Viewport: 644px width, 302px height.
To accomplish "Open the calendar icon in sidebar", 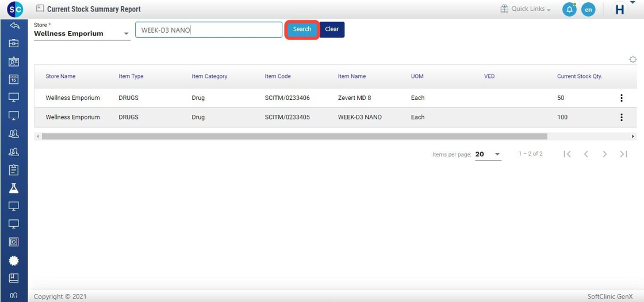I will click(14, 79).
